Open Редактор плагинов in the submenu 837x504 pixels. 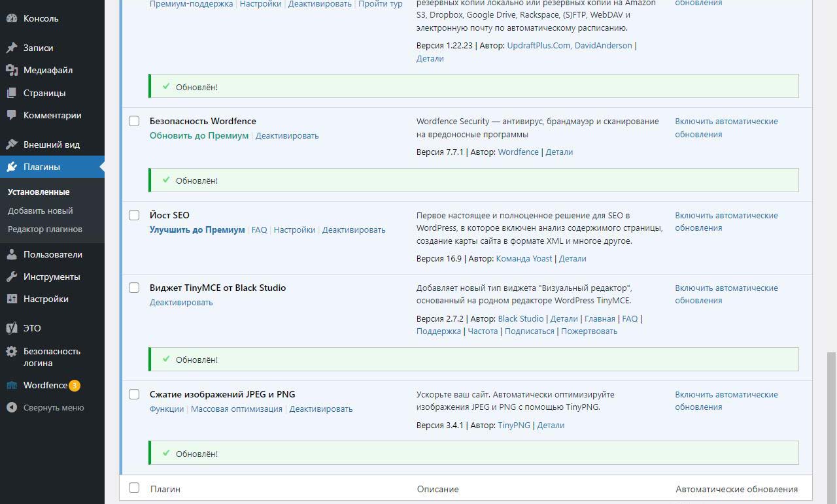click(x=45, y=229)
